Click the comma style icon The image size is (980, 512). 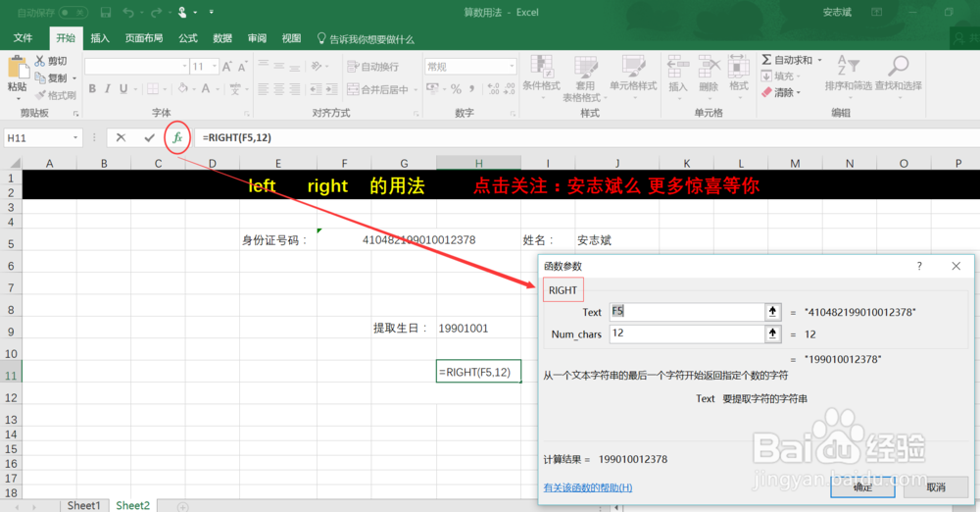[472, 89]
